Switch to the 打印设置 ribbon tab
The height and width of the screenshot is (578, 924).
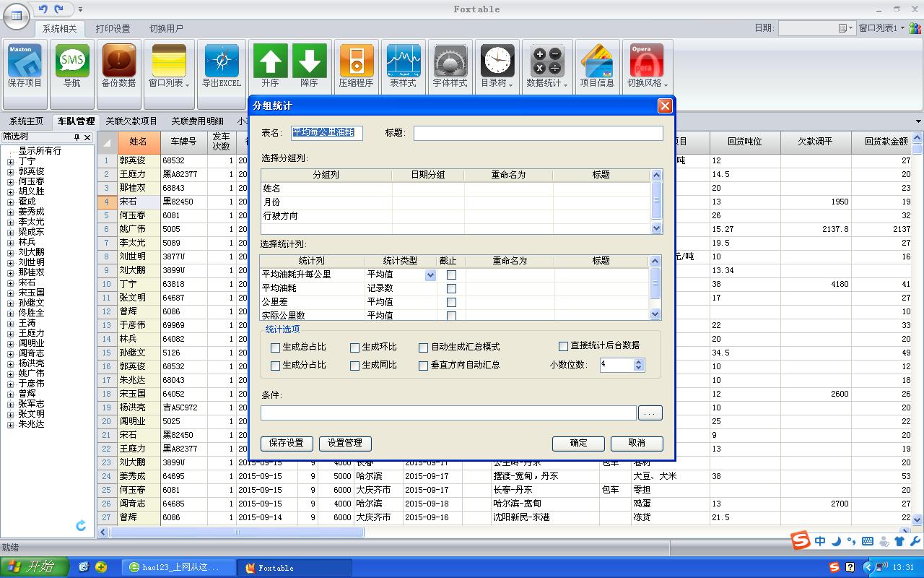click(x=113, y=29)
